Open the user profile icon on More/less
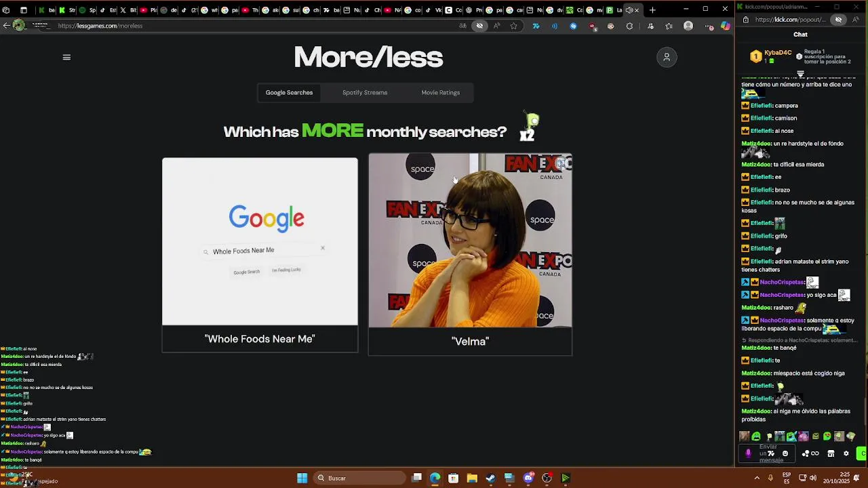 coord(667,58)
